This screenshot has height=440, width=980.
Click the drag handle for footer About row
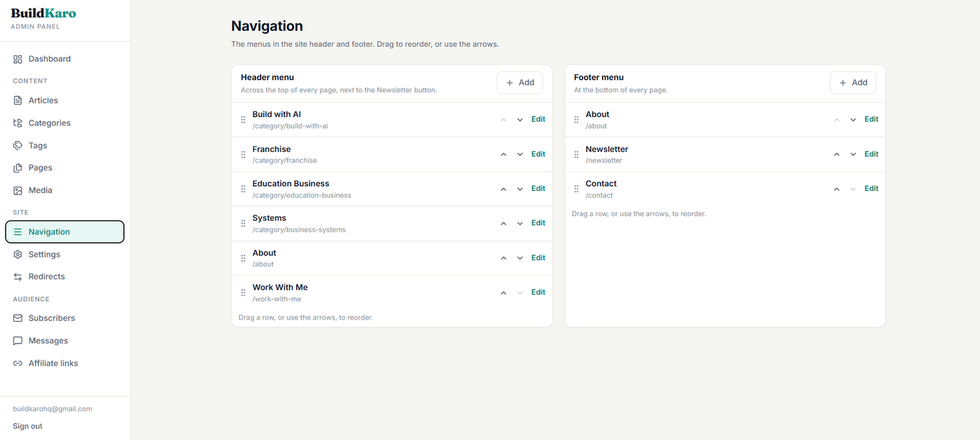577,120
